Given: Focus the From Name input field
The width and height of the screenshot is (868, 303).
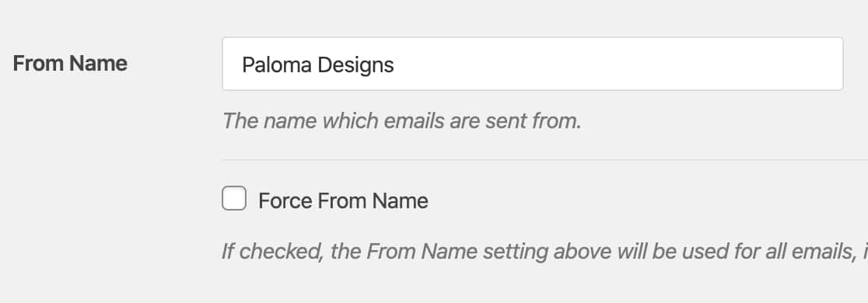Looking at the screenshot, I should pos(533,64).
